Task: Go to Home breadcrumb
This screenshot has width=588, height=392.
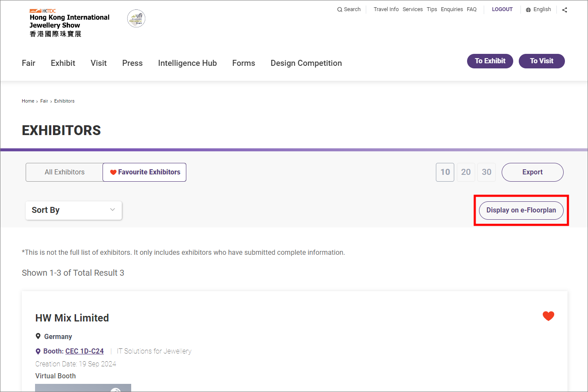Action: point(28,101)
